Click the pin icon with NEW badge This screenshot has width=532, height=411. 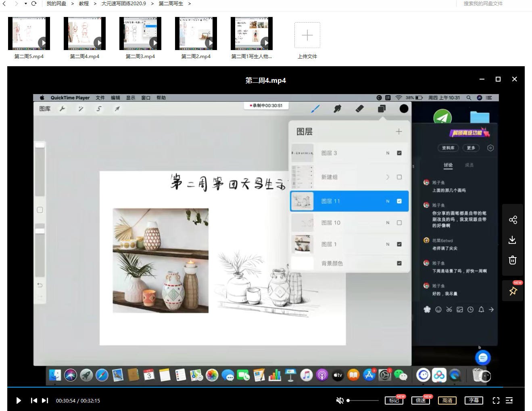pyautogui.click(x=513, y=291)
